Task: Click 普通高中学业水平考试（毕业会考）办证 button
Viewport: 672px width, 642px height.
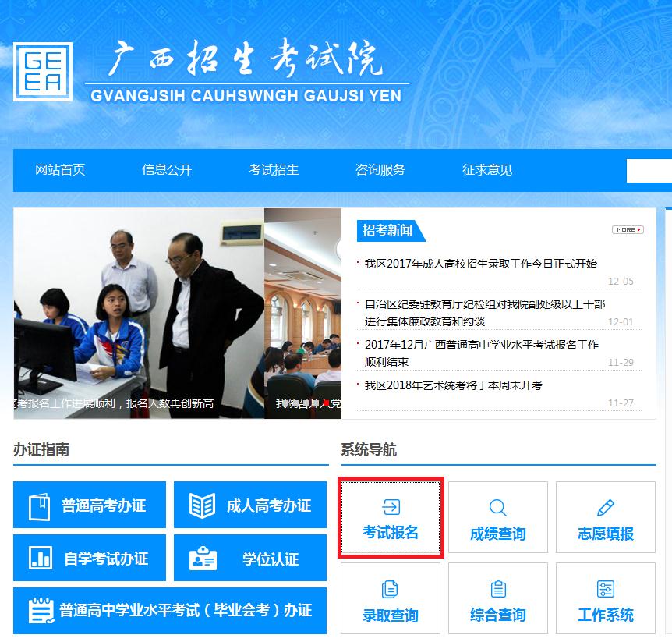Action: point(170,611)
